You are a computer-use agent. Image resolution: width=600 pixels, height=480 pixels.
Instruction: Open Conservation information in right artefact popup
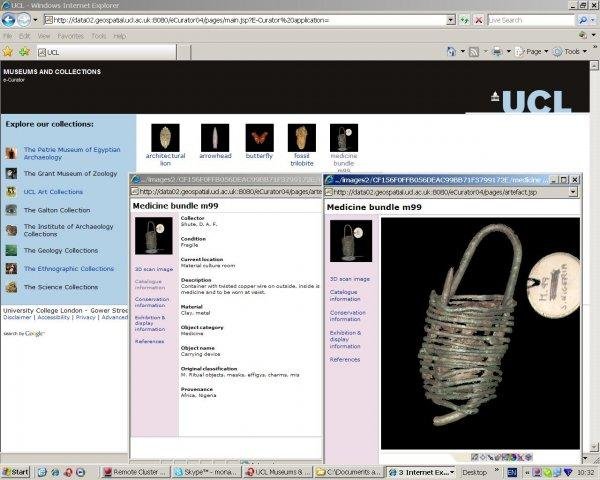pos(347,316)
